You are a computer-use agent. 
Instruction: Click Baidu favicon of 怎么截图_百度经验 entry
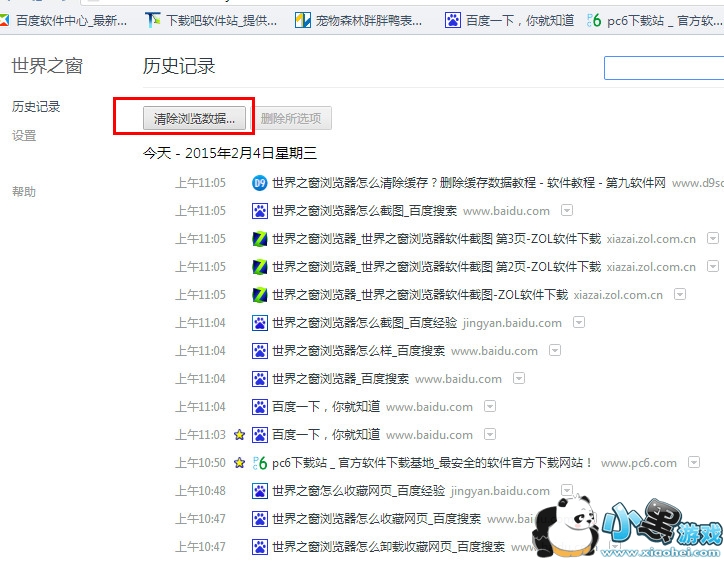click(x=259, y=323)
